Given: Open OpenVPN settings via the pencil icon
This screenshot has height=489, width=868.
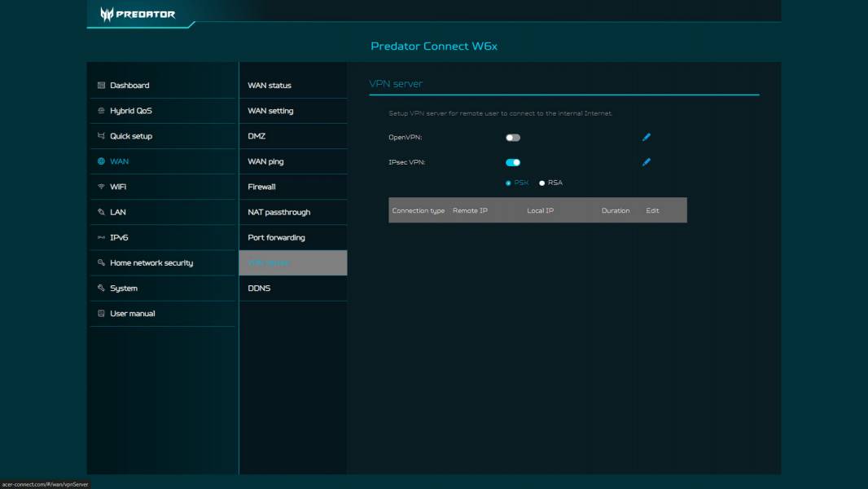Looking at the screenshot, I should 646,137.
